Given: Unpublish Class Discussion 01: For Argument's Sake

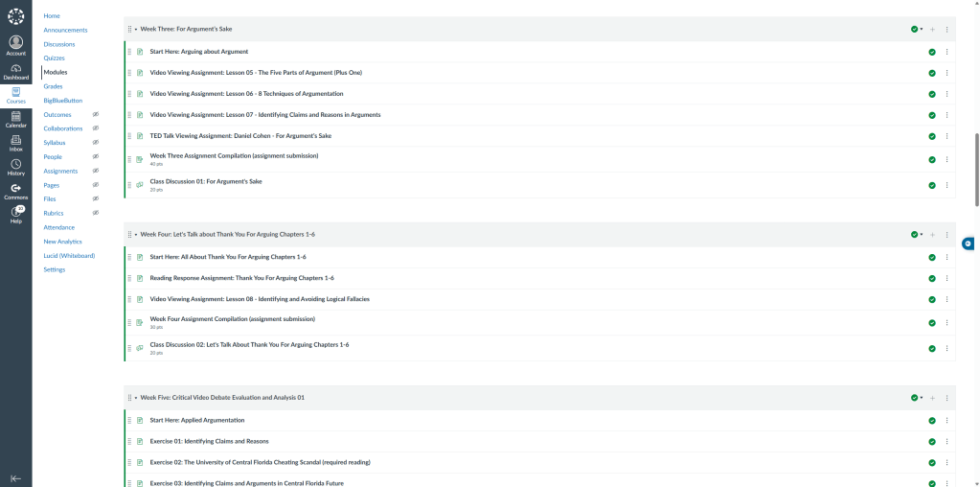Looking at the screenshot, I should coord(931,185).
